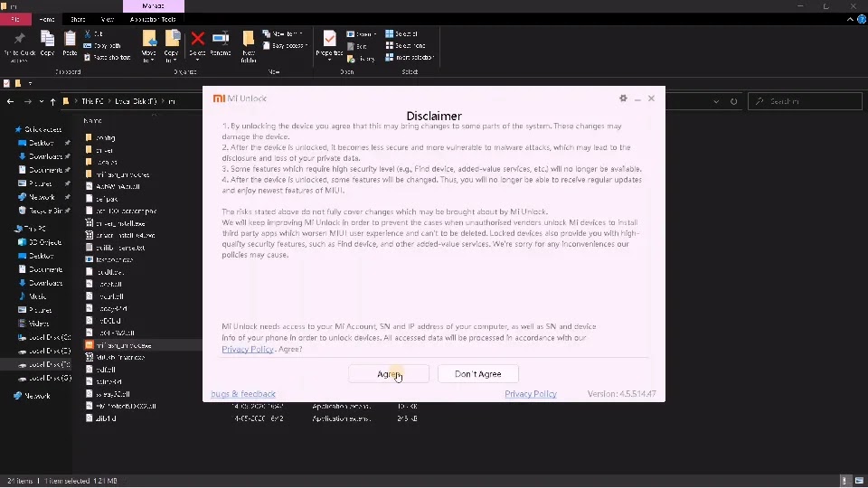Screen dimensions: 868x488
Task: Select the zlib1.dll file
Action: tap(101, 418)
